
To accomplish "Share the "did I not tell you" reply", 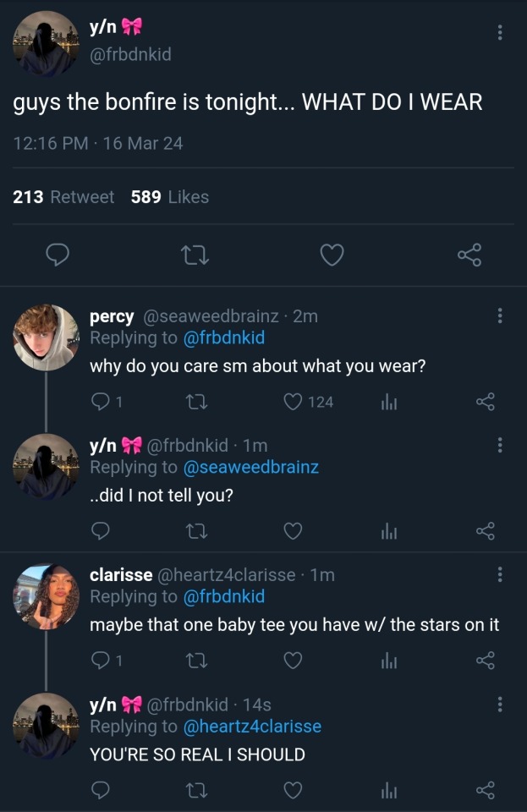I will pos(485,531).
